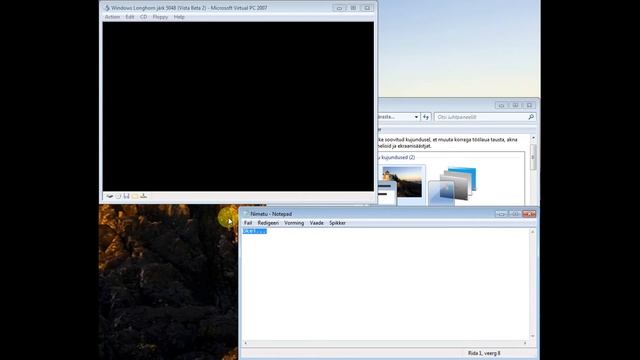
Task: Click the highlighted text in Notepad
Action: click(255, 231)
